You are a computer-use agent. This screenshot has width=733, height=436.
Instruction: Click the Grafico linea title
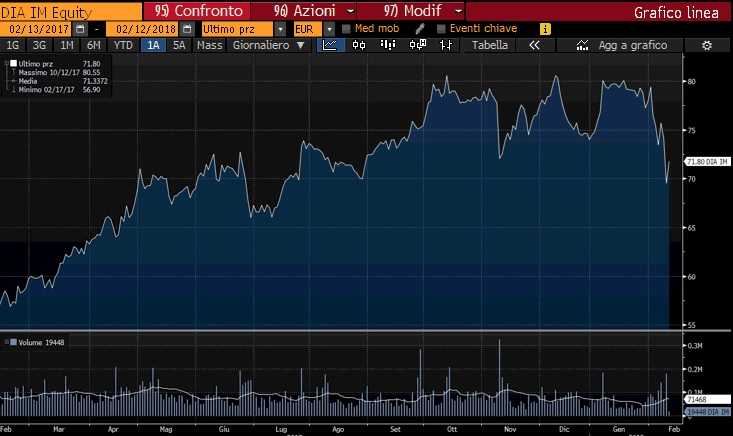pyautogui.click(x=676, y=13)
